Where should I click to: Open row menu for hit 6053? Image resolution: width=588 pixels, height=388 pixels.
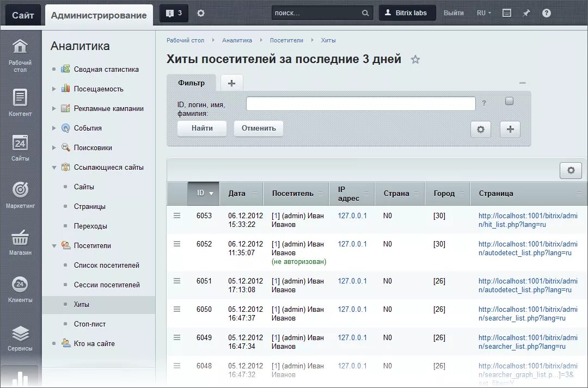177,215
